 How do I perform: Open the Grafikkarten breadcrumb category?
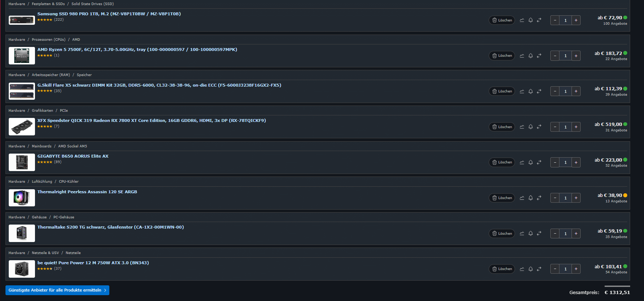(42, 111)
